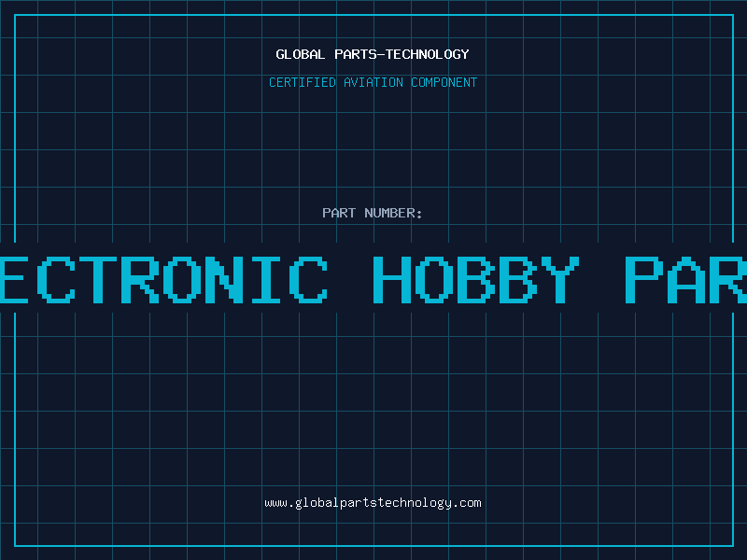The image size is (747, 560).
Task: Click the word HOBBY in the scrolling banner
Action: (x=476, y=279)
